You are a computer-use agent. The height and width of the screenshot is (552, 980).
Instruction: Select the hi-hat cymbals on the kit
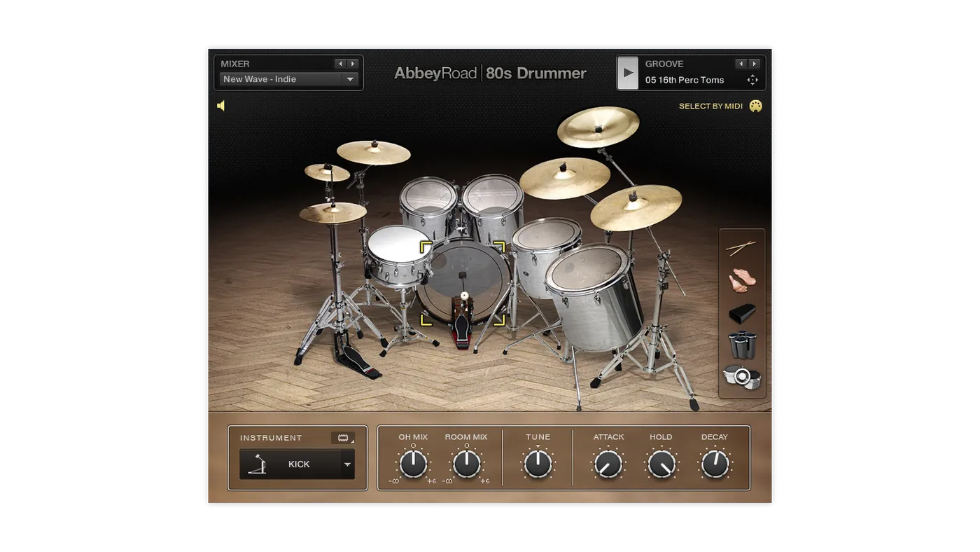[332, 212]
